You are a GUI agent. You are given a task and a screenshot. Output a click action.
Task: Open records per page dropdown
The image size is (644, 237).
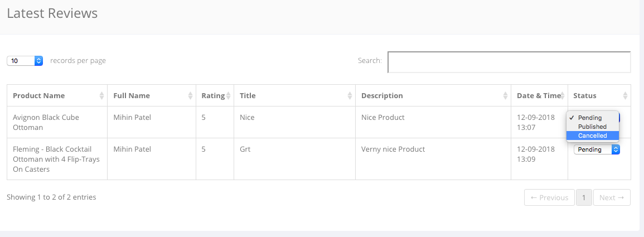click(x=25, y=61)
